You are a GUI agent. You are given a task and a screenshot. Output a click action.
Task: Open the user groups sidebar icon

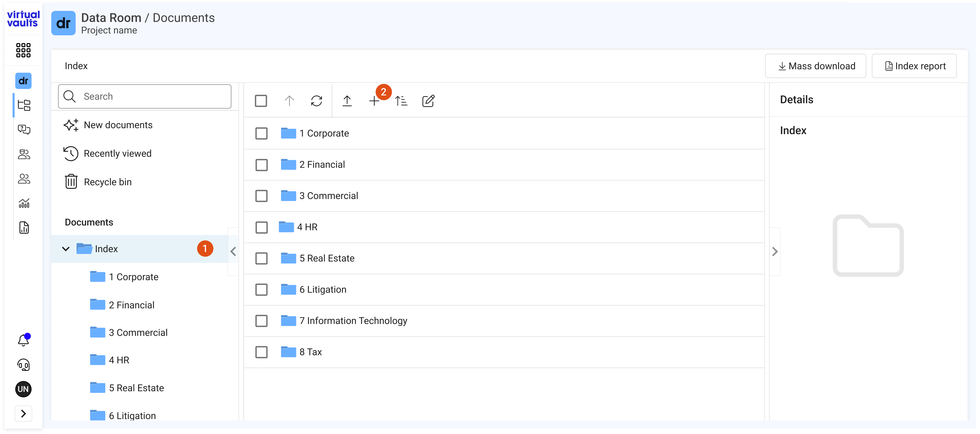[24, 154]
